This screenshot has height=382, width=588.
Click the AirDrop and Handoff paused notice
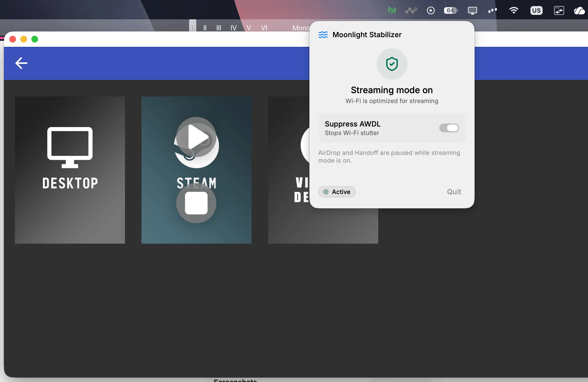coord(389,157)
